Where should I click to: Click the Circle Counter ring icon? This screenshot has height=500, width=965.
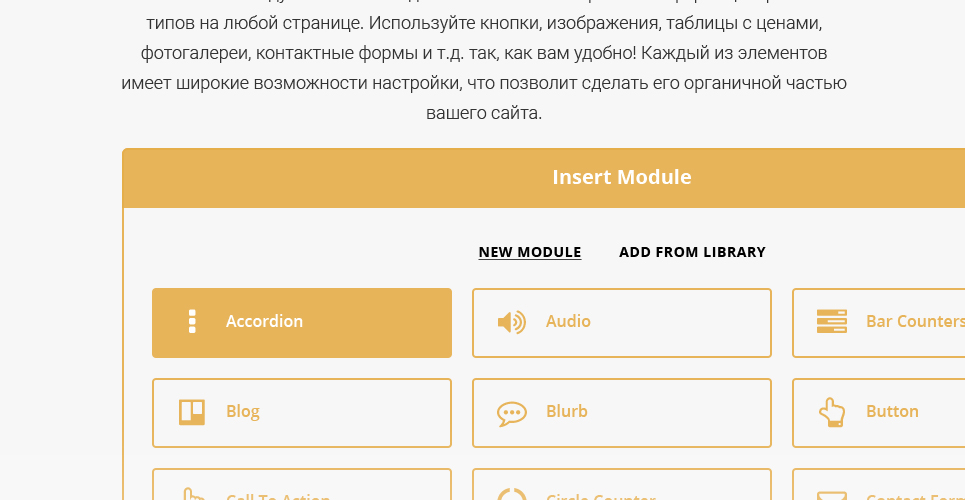512,494
